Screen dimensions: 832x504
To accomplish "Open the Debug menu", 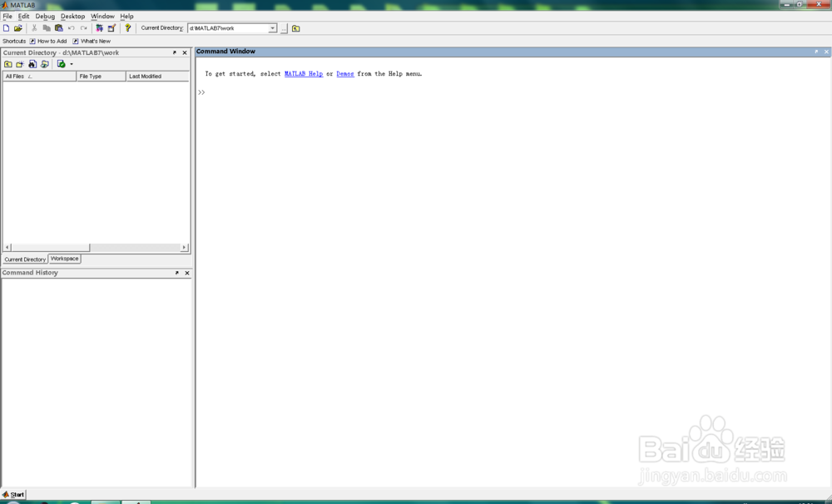I will pyautogui.click(x=45, y=17).
